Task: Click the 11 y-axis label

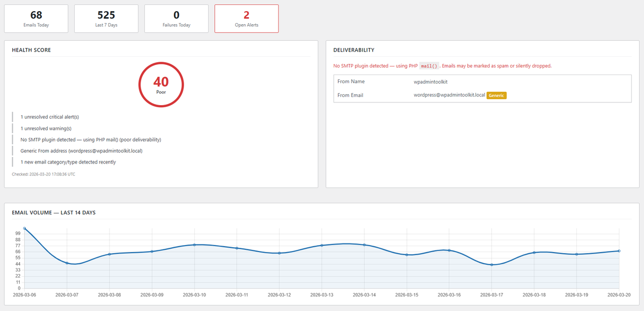Action: coord(17,283)
